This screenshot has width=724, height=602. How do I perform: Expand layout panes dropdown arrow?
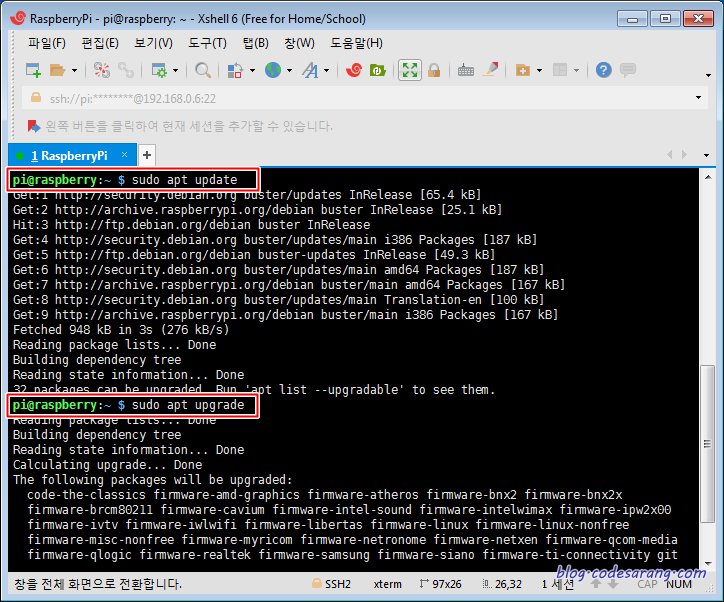[x=576, y=71]
